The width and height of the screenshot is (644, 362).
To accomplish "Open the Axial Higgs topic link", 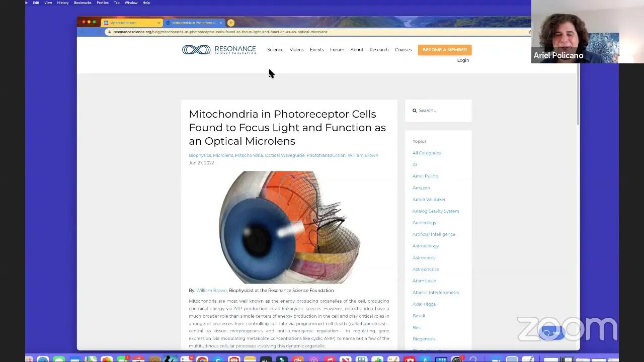I will 424,304.
